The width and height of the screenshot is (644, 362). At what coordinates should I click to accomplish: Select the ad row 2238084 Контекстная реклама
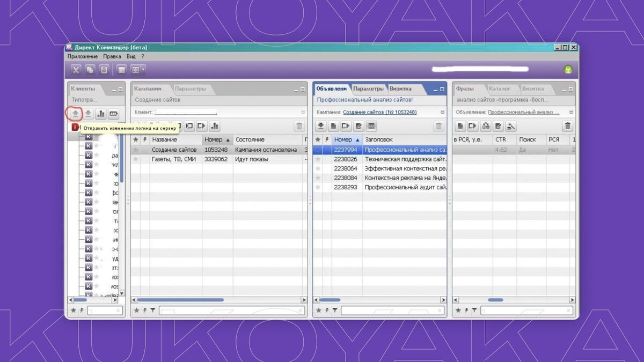click(380, 178)
